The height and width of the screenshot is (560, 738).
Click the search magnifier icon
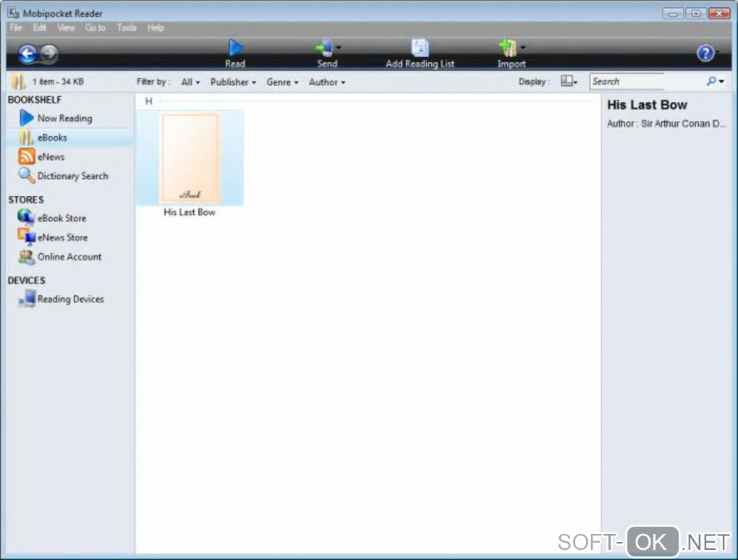[x=711, y=82]
